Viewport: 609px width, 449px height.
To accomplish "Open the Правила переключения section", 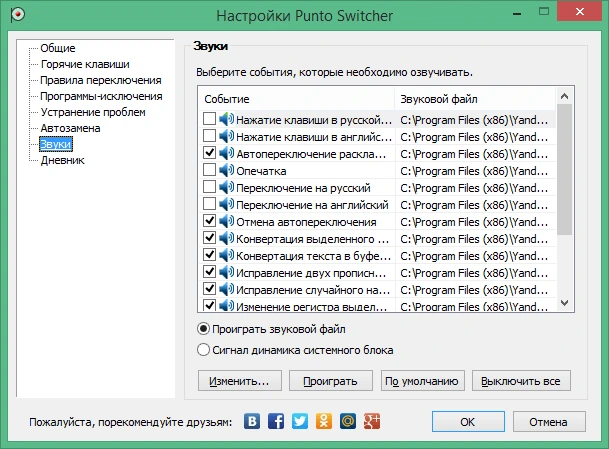I will pos(101,80).
